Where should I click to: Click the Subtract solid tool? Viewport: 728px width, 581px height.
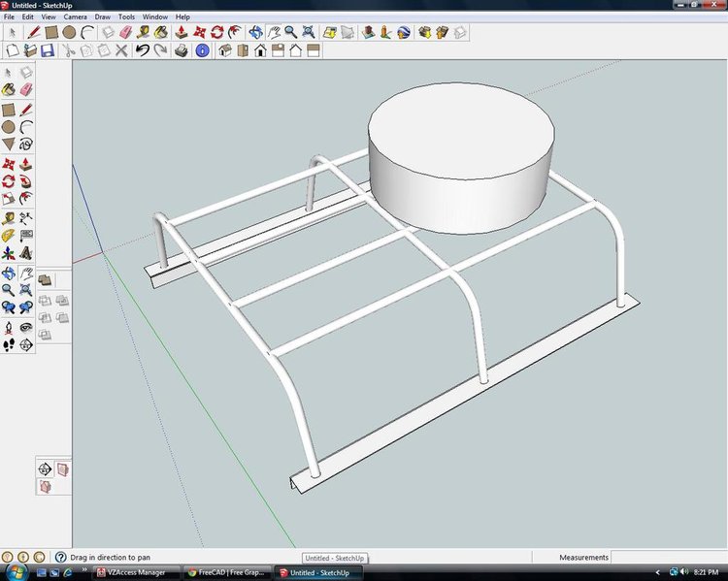click(45, 317)
